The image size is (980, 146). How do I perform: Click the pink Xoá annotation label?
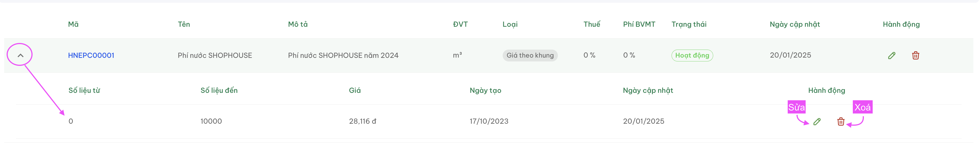862,107
